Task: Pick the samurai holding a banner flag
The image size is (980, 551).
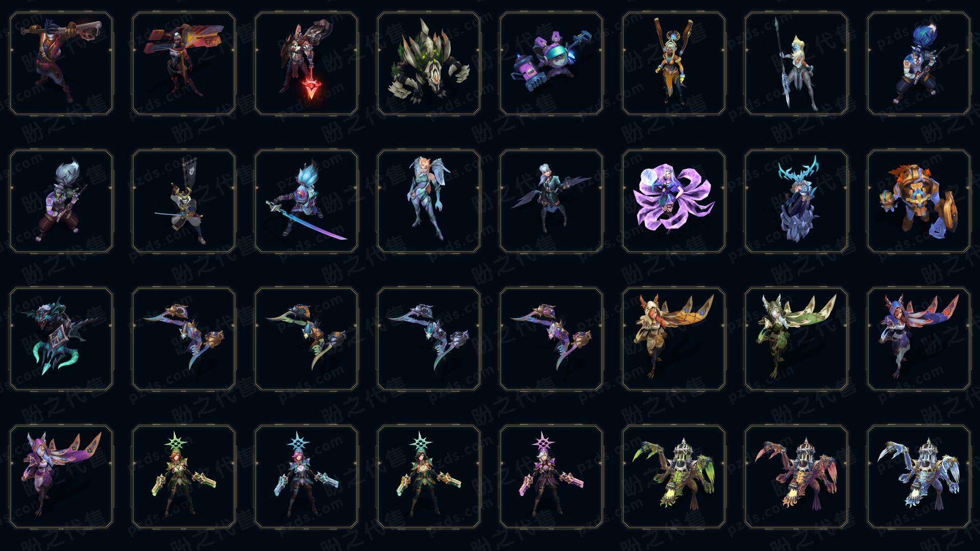Action: [x=184, y=201]
